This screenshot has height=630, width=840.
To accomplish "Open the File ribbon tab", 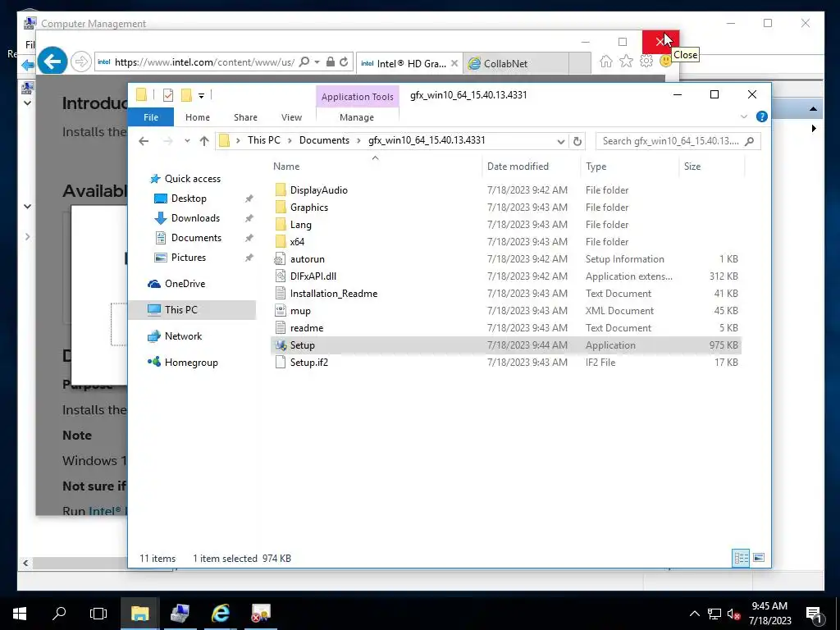I will pos(151,117).
